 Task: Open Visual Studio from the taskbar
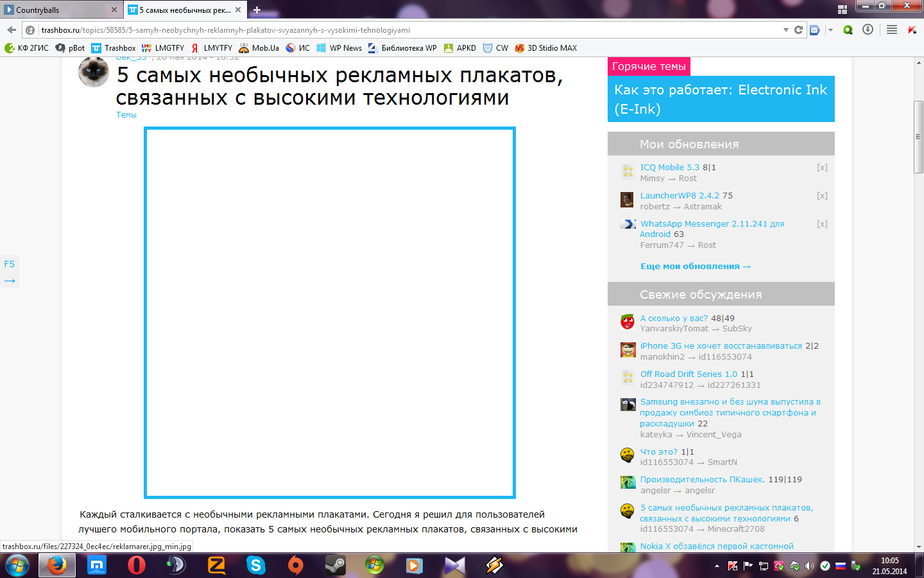(454, 565)
